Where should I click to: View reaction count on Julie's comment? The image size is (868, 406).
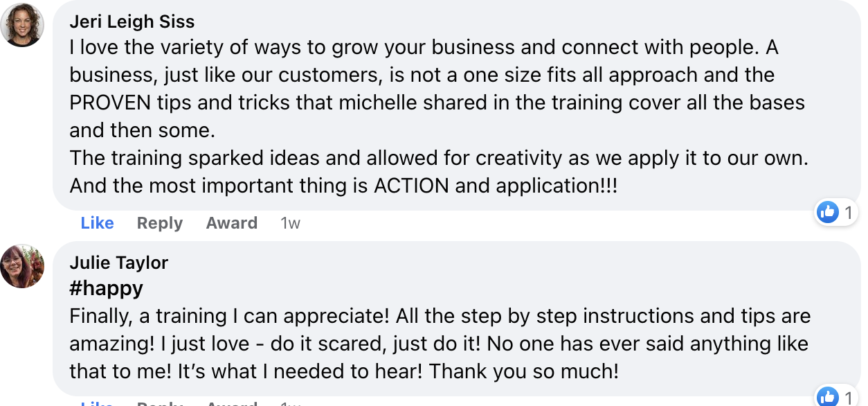coord(849,398)
